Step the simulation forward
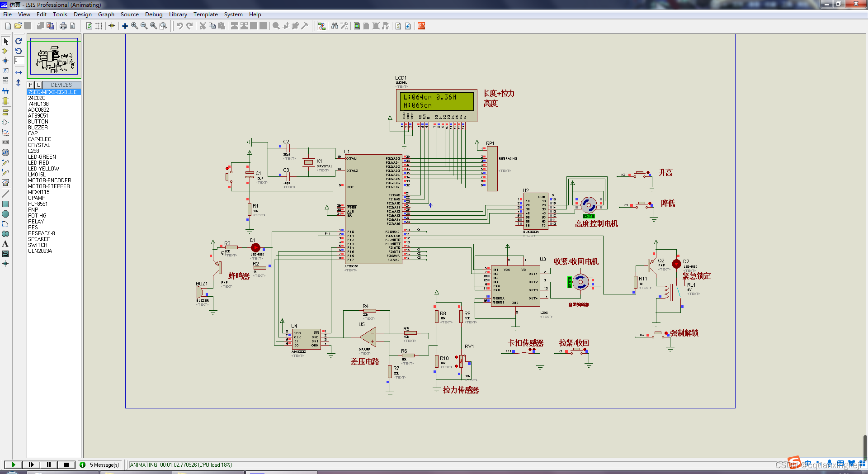 click(x=31, y=465)
